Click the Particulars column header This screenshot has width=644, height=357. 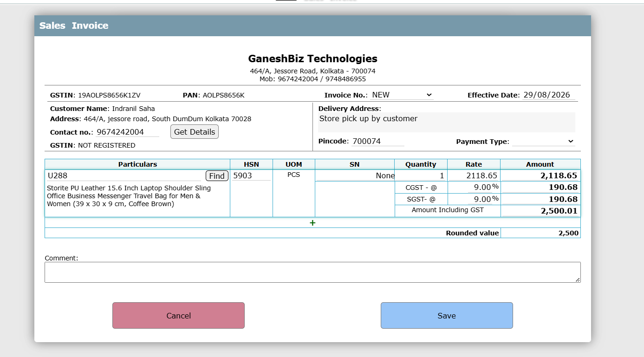[x=137, y=164]
